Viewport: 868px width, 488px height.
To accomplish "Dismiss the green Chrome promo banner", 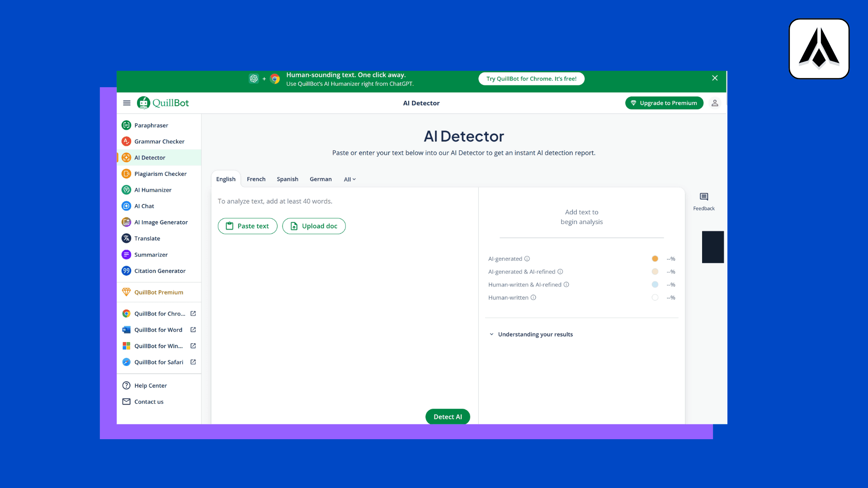I will click(x=715, y=78).
